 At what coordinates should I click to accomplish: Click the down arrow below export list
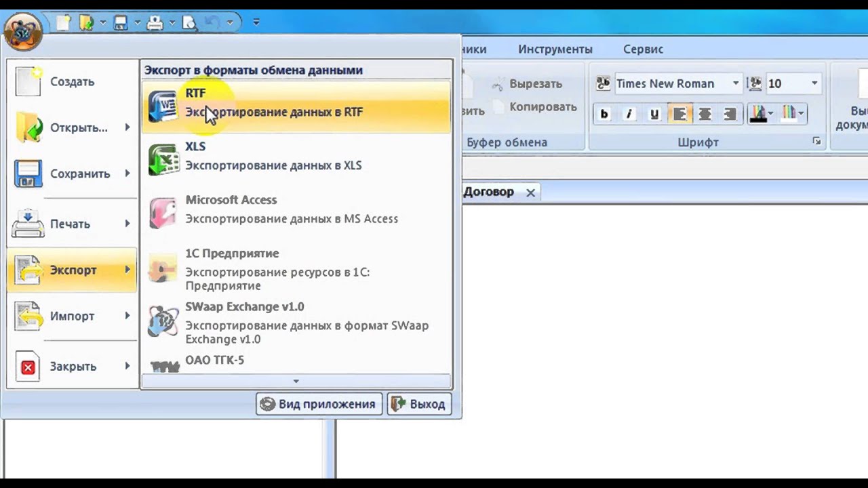click(x=296, y=381)
